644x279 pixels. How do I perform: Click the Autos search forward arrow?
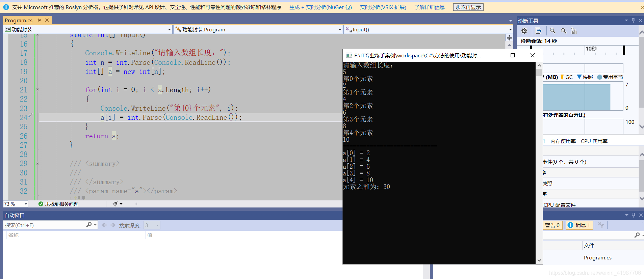[x=113, y=225]
